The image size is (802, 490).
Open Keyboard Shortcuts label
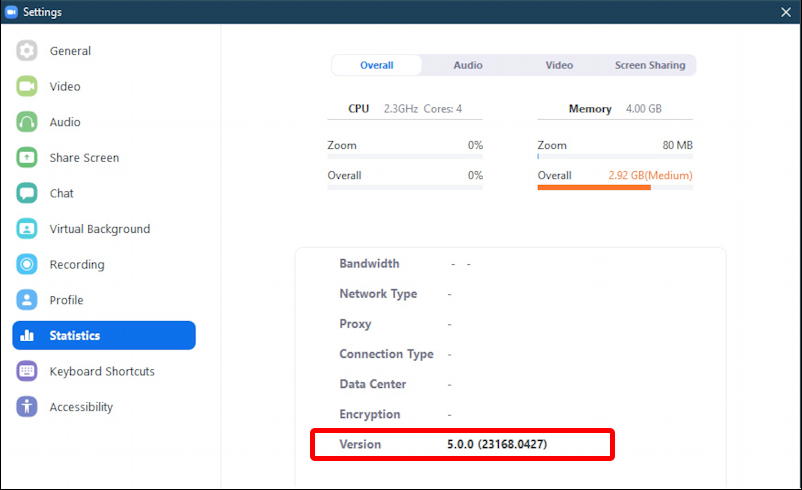(102, 371)
